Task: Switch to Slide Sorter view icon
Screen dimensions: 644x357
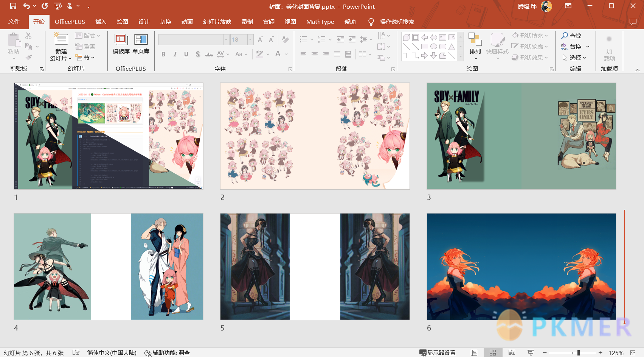Action: tap(493, 352)
